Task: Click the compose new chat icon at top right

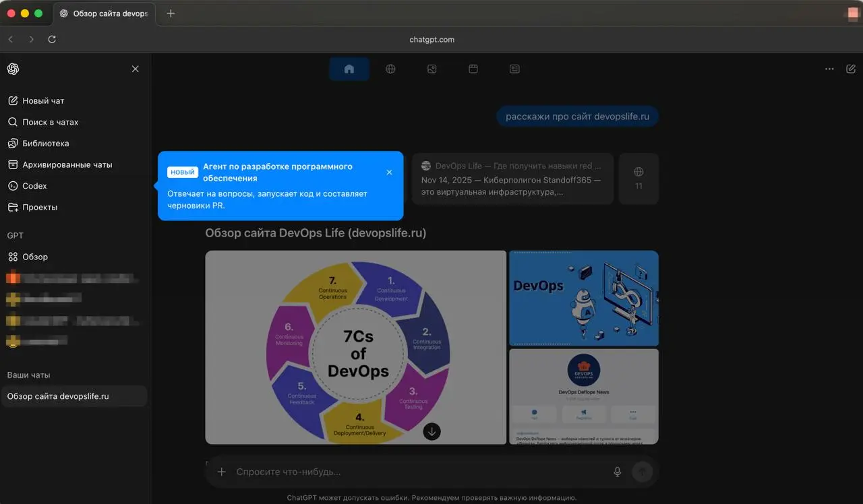Action: coord(851,69)
